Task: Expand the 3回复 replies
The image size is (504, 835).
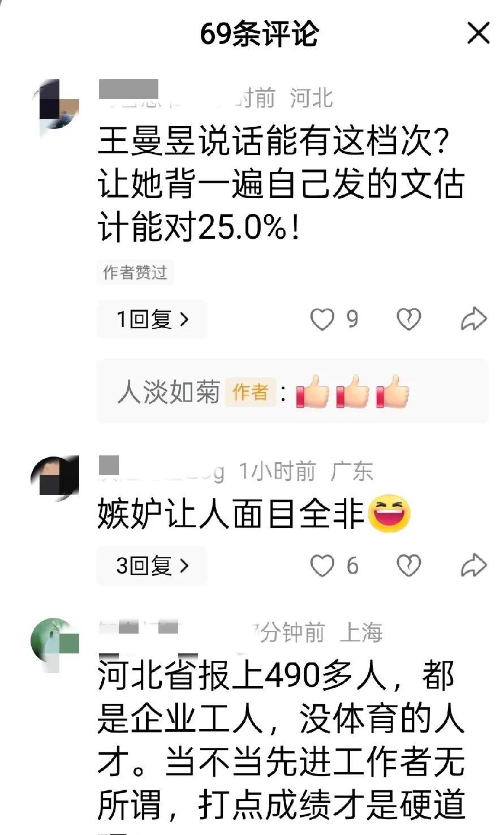Action: click(x=152, y=566)
